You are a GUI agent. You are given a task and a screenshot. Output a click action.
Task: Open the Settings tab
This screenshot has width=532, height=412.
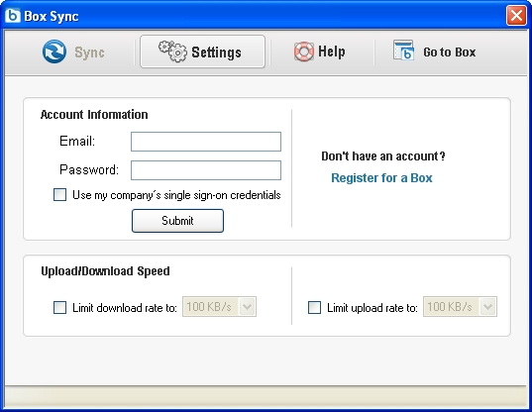[x=202, y=51]
